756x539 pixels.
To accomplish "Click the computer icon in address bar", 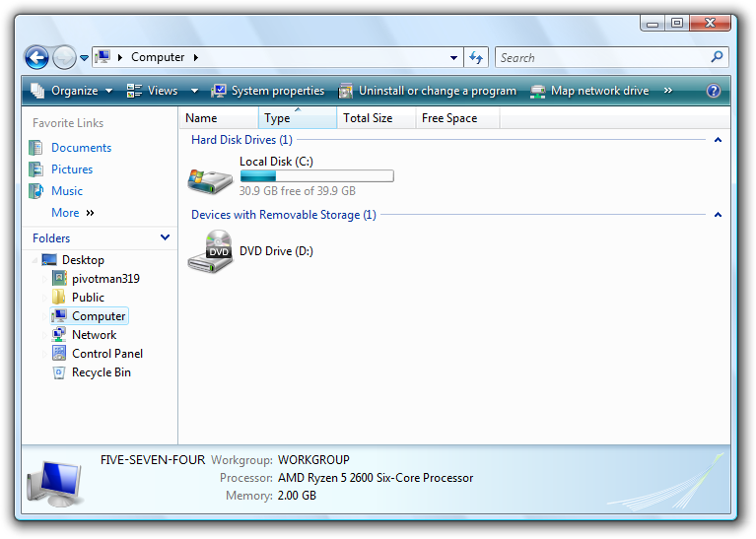I will (103, 57).
